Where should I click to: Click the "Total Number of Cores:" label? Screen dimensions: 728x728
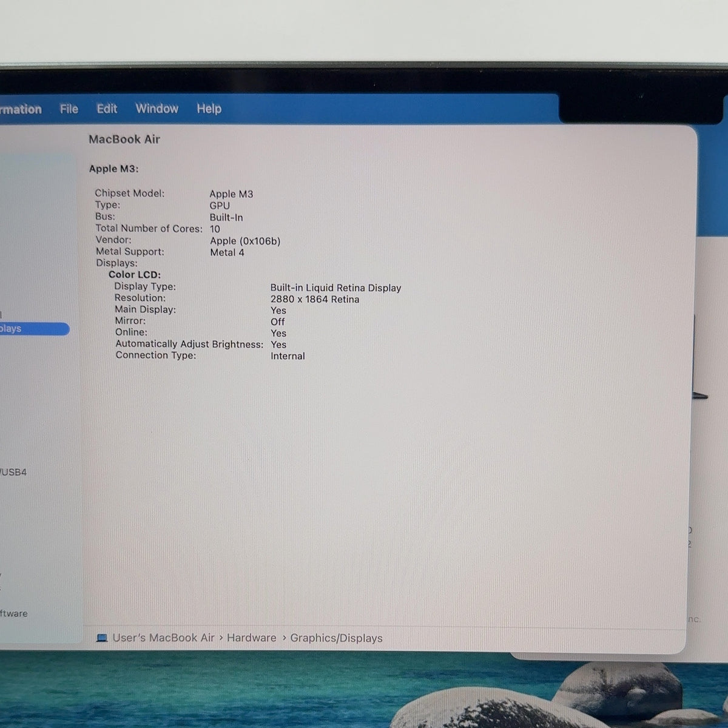point(149,228)
